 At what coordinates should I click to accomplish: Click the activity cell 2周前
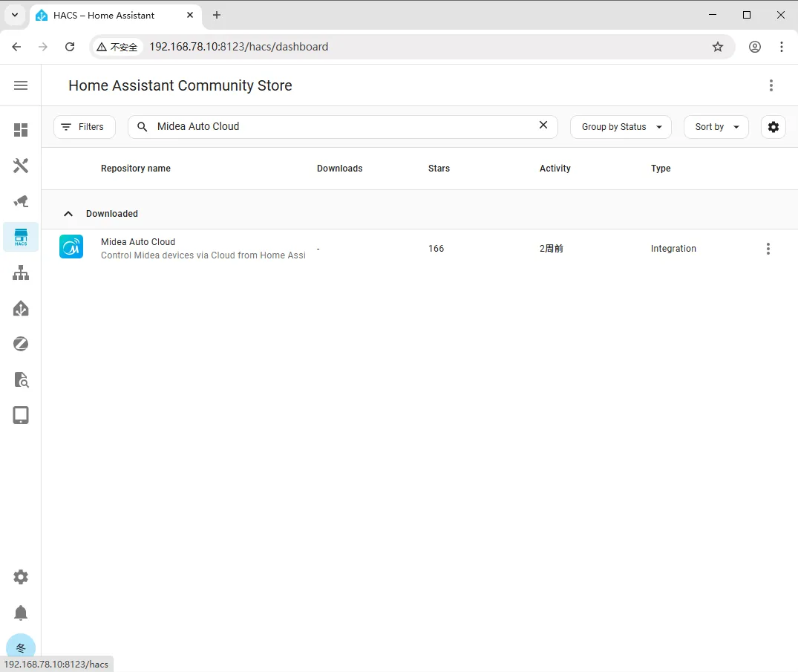pyautogui.click(x=551, y=249)
